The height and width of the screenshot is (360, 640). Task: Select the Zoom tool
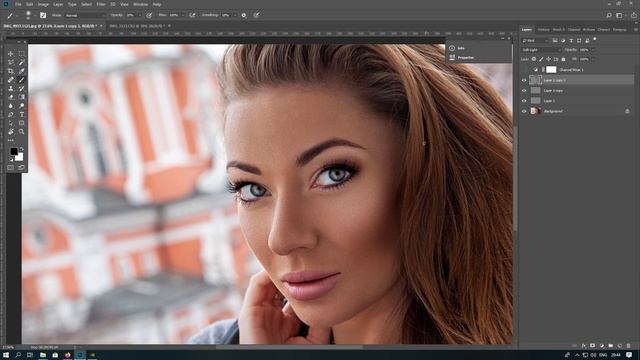pyautogui.click(x=22, y=131)
